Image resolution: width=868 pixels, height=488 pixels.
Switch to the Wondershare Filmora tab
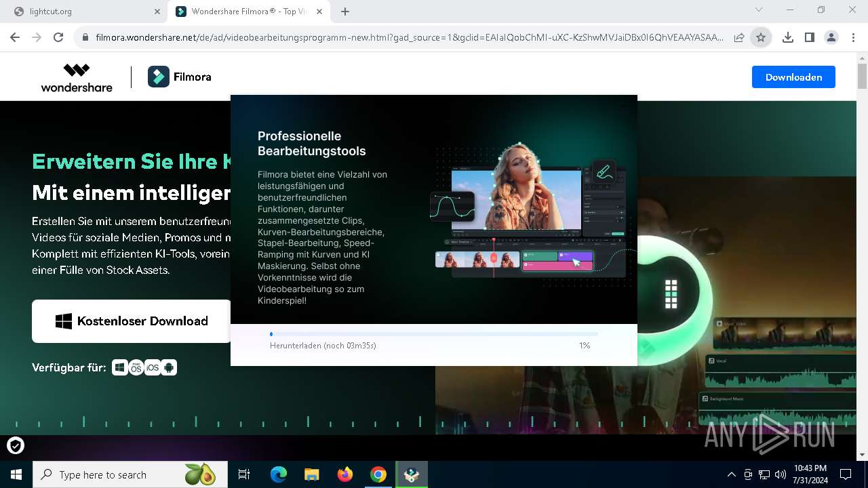coord(248,12)
